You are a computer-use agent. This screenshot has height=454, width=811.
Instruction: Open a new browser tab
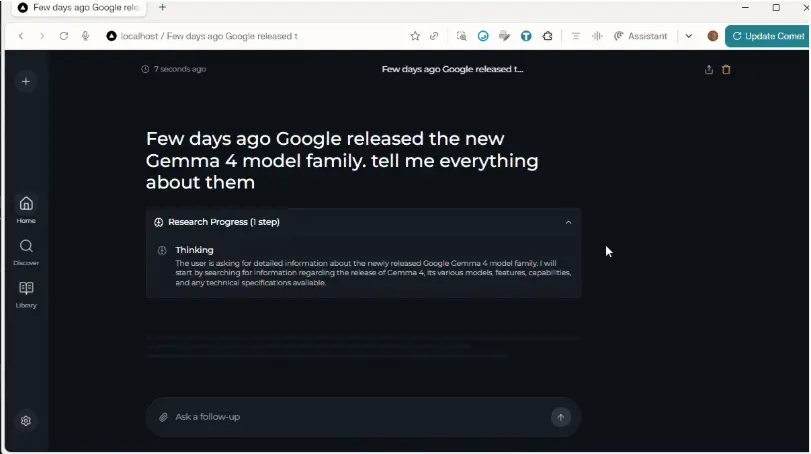click(x=163, y=7)
